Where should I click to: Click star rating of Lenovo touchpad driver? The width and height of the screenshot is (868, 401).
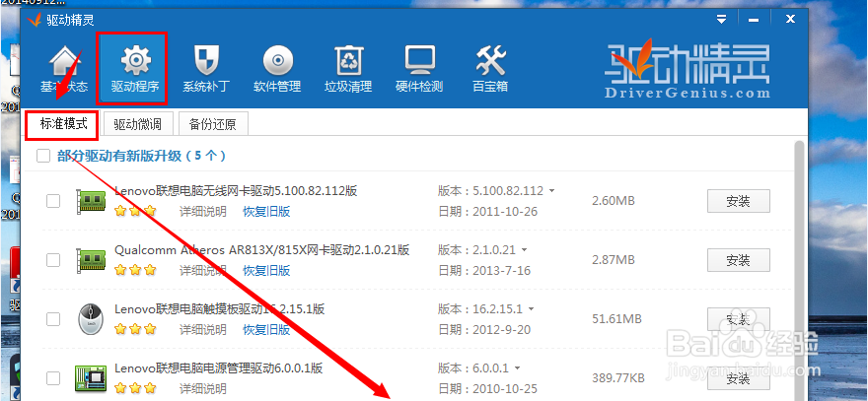click(x=135, y=330)
